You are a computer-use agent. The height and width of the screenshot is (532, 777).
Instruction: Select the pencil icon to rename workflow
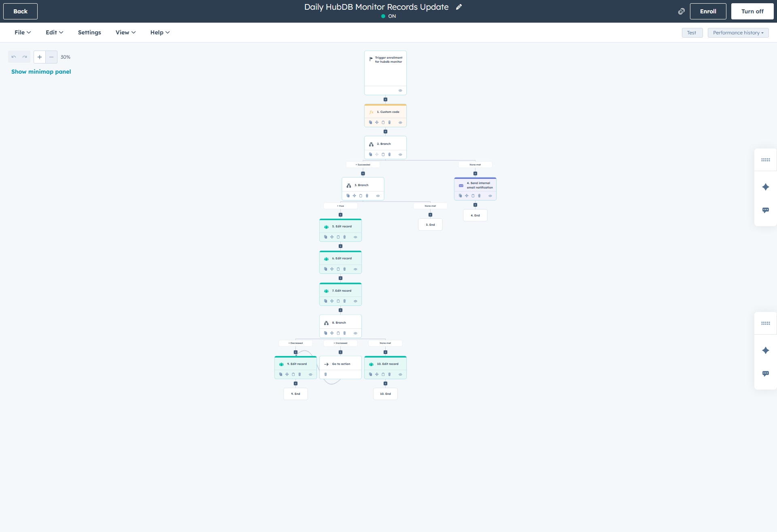(459, 7)
